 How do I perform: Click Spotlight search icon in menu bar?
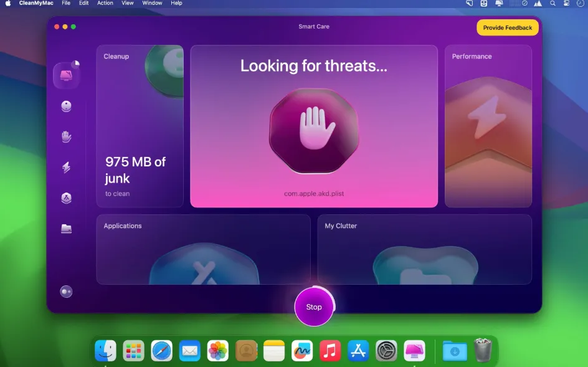click(x=552, y=3)
